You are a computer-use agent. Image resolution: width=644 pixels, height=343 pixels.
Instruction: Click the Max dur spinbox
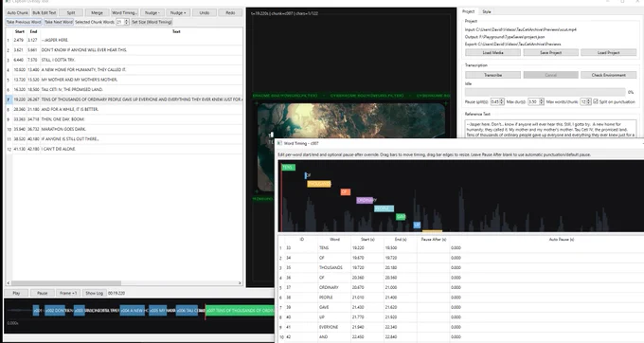coord(536,101)
